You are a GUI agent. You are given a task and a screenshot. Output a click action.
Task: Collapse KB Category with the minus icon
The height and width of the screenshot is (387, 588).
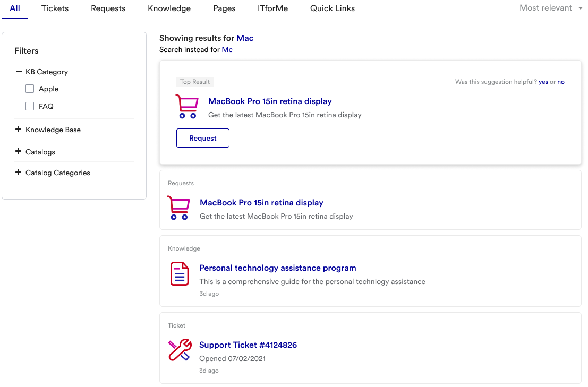(x=19, y=71)
